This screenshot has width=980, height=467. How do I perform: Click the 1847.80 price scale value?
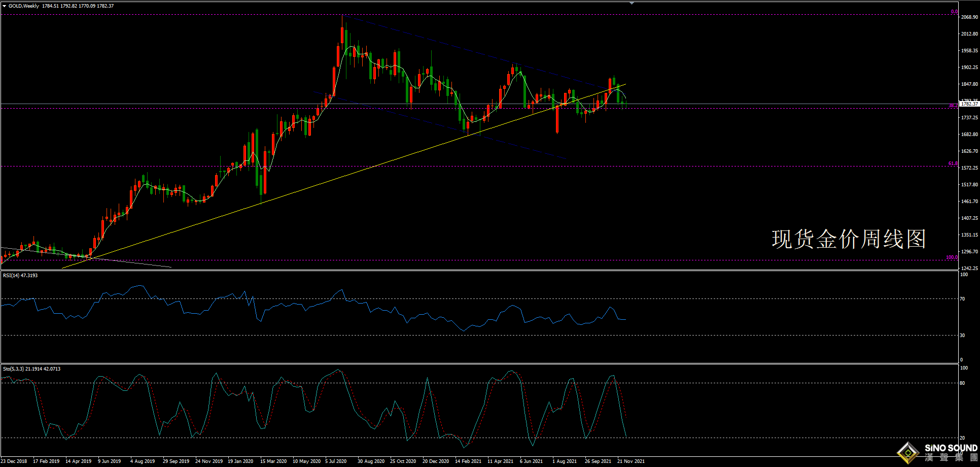969,84
